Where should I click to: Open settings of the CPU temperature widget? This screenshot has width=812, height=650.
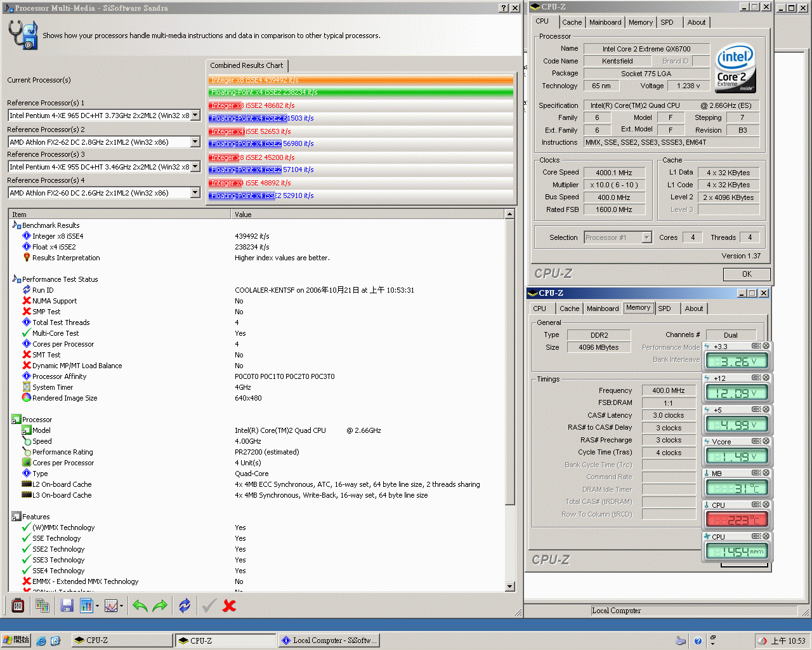756,505
